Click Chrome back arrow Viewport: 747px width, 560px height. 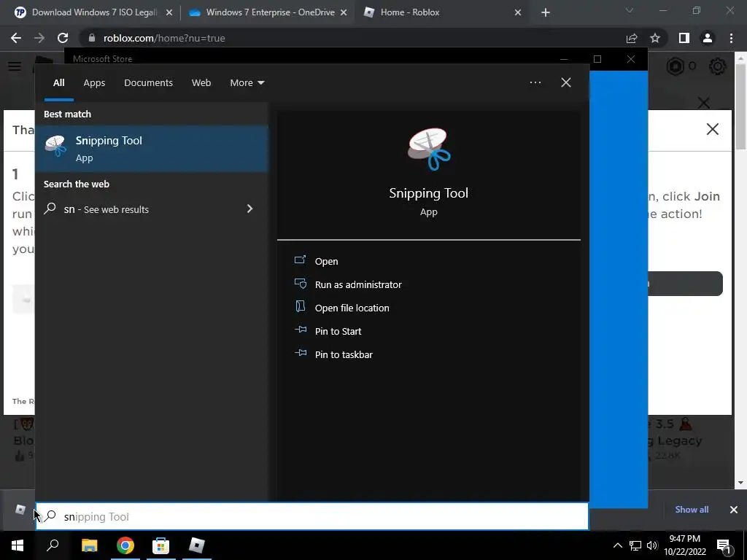click(16, 38)
